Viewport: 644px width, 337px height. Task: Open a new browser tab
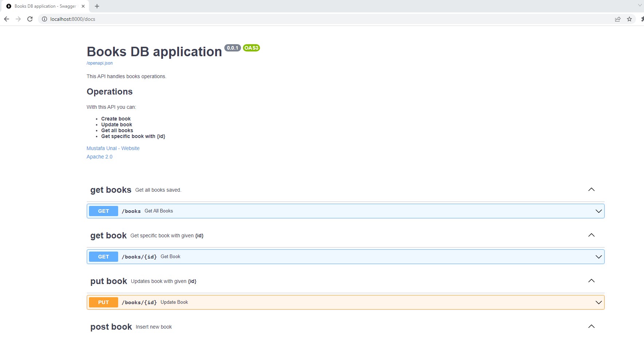point(97,6)
